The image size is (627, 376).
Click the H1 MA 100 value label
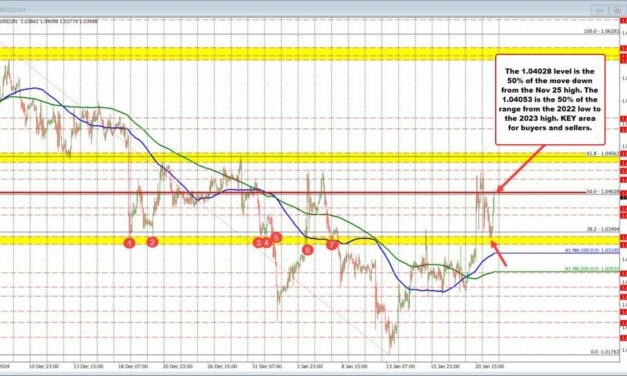click(x=592, y=250)
